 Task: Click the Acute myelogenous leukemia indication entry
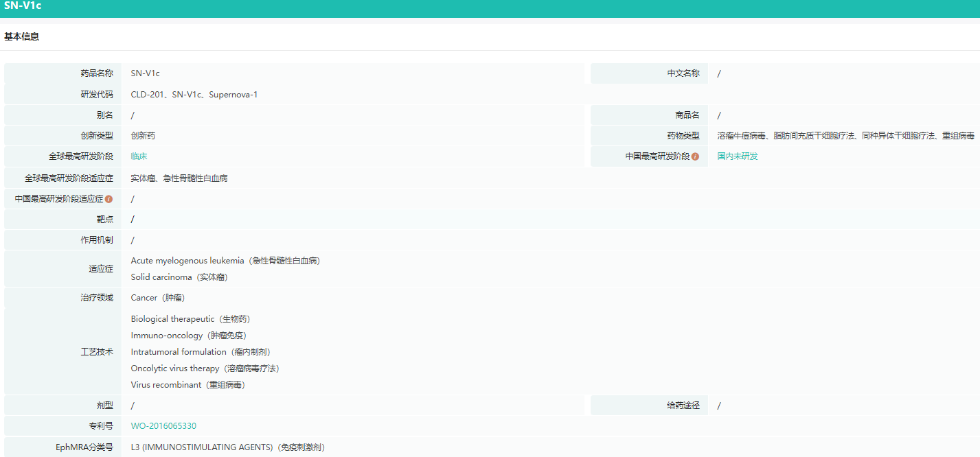click(x=225, y=261)
